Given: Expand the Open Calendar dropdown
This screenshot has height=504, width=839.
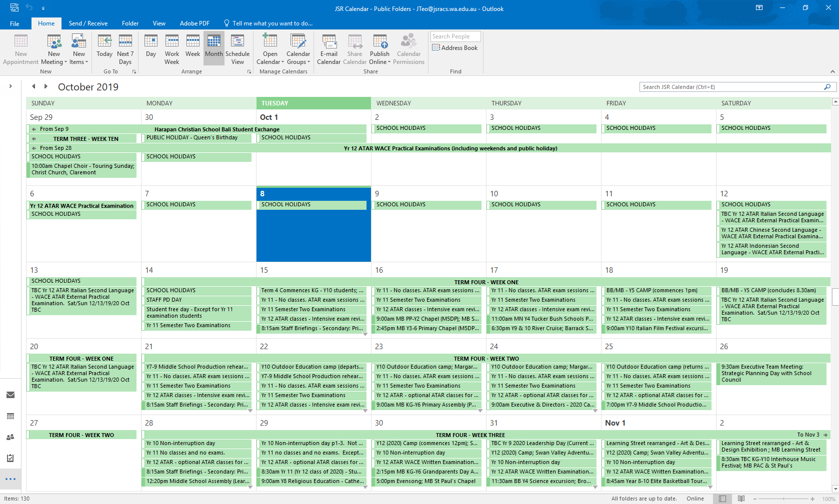Looking at the screenshot, I should (x=269, y=48).
